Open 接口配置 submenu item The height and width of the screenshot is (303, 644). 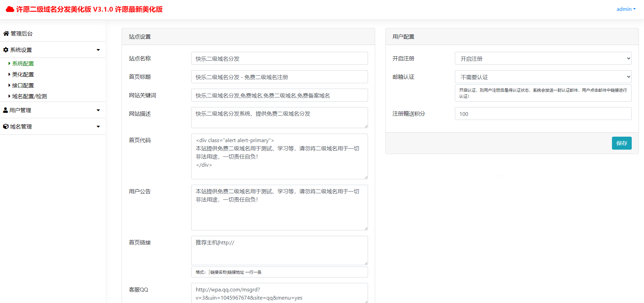[23, 85]
